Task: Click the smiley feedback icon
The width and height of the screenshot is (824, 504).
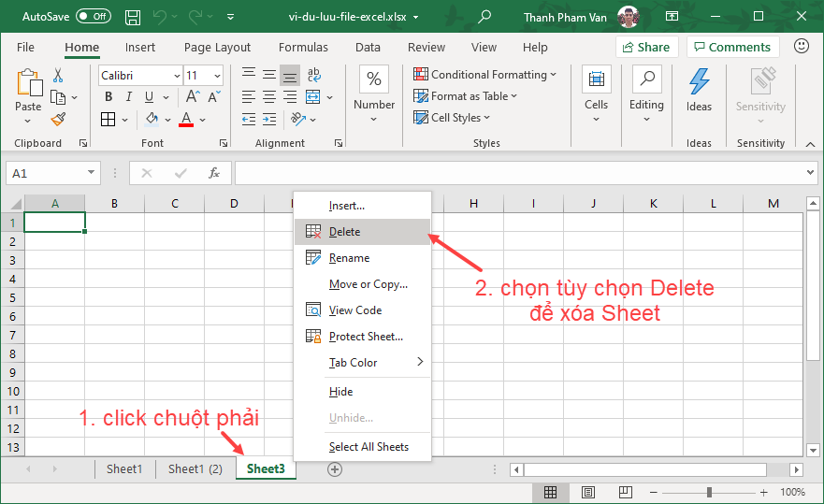Action: click(801, 46)
